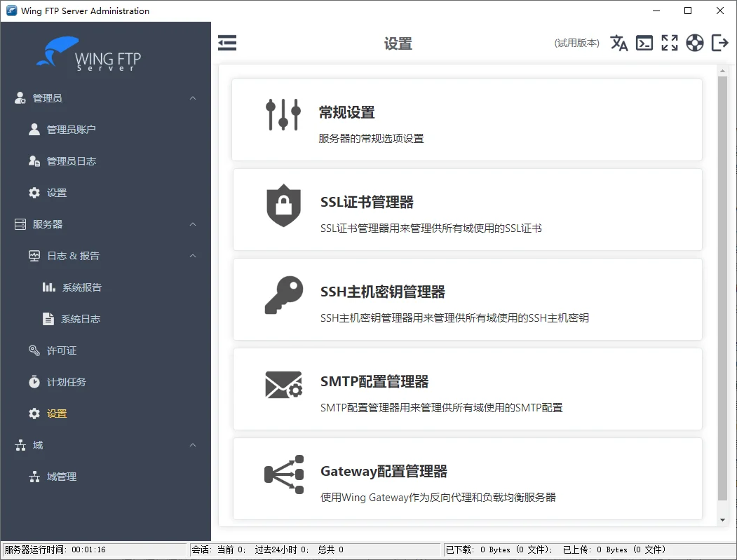Click the 日志 & 报告 monitor icon
This screenshot has height=560, width=737.
[34, 256]
